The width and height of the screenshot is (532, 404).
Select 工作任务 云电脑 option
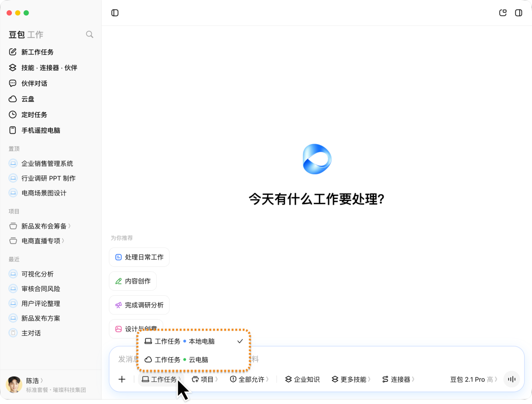194,360
